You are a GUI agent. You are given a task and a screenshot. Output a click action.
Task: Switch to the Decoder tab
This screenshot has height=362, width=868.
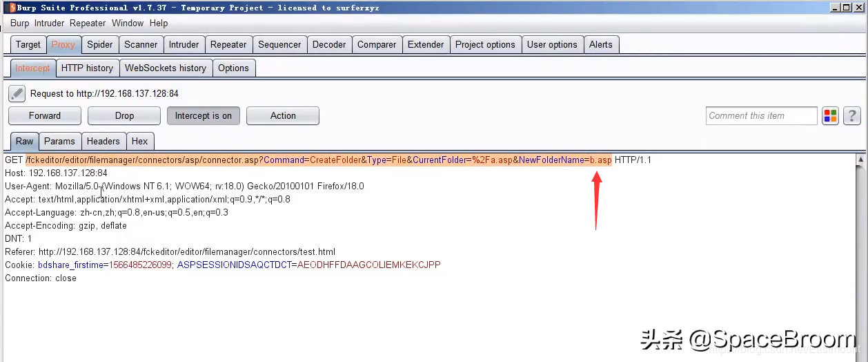point(329,44)
